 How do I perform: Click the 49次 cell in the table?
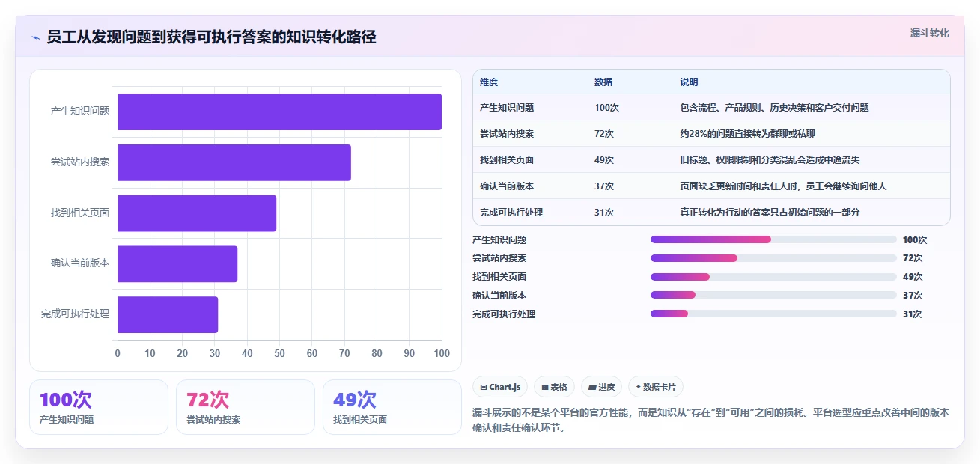click(604, 160)
